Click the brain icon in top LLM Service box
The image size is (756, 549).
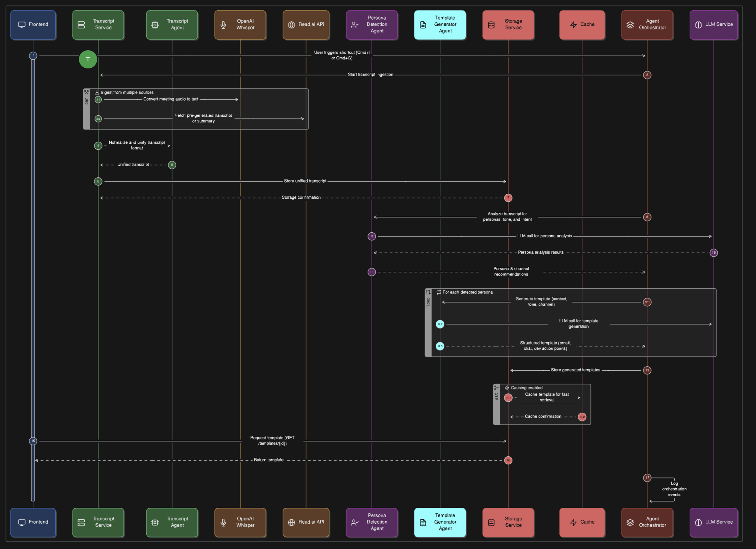(698, 25)
